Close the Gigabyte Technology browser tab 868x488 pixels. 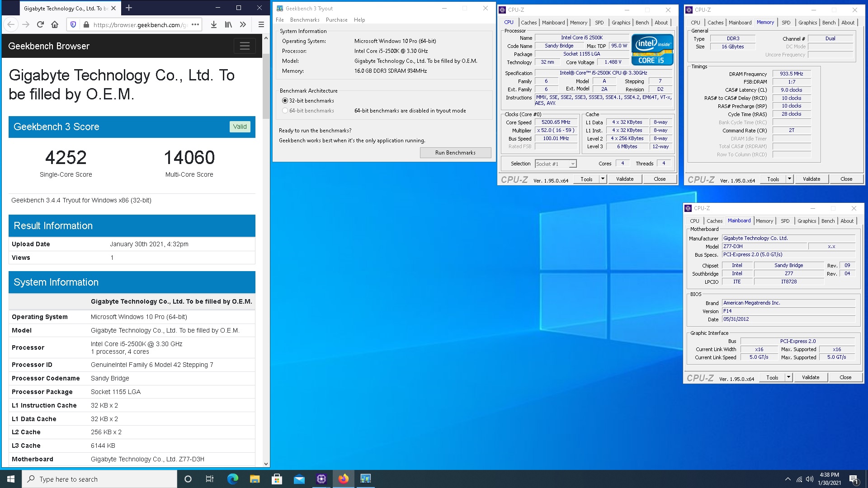pos(113,8)
